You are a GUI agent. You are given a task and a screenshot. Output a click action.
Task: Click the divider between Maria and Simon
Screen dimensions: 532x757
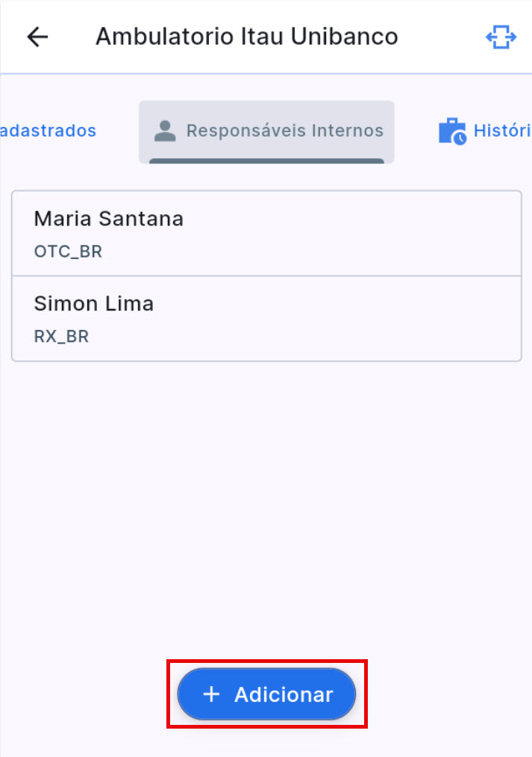click(266, 276)
